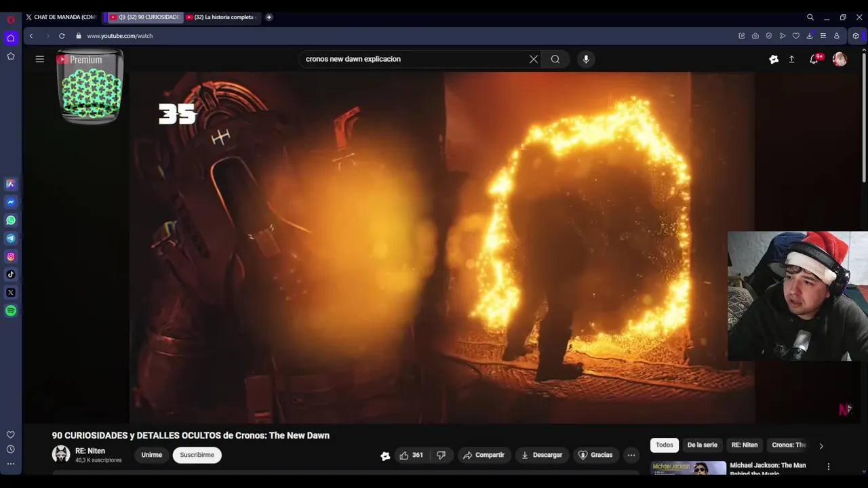
Task: Click the address bar URL
Action: tap(120, 36)
